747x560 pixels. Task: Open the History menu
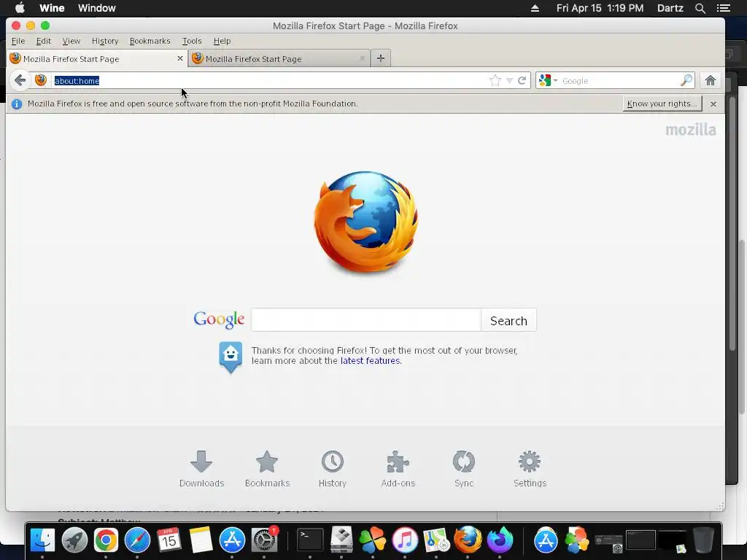click(105, 41)
